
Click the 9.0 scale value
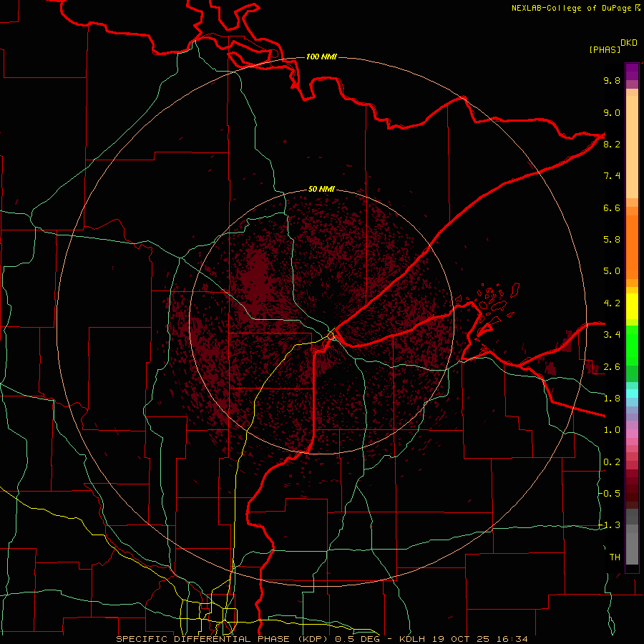pyautogui.click(x=612, y=112)
